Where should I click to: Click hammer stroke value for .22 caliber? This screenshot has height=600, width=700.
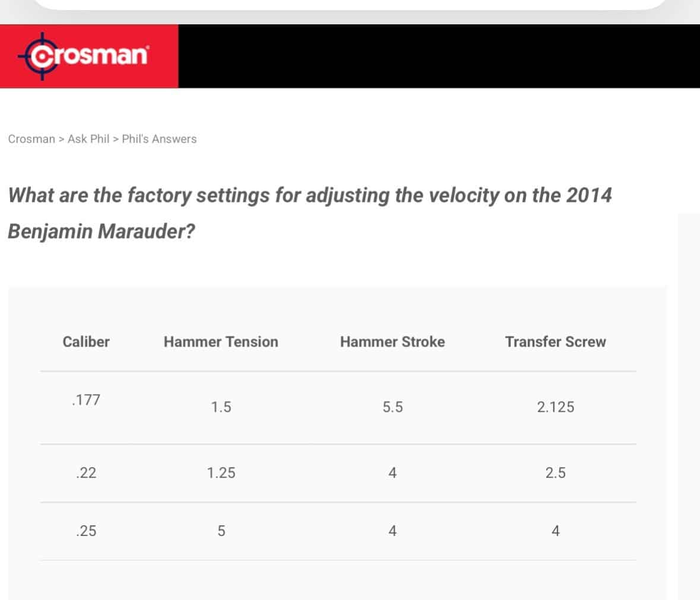(x=392, y=473)
